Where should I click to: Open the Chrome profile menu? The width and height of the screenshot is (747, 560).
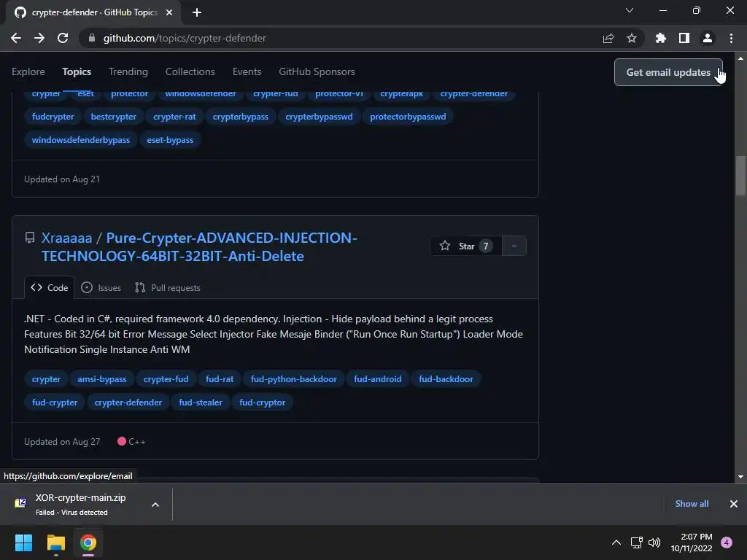[708, 38]
